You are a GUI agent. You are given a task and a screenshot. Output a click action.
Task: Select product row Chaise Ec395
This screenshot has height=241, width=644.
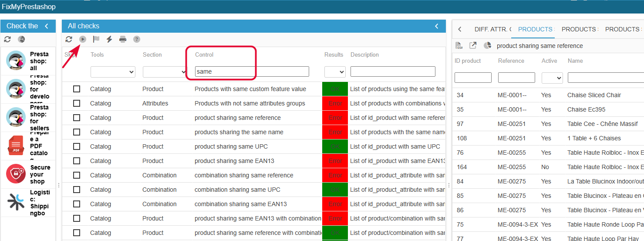[x=548, y=109]
